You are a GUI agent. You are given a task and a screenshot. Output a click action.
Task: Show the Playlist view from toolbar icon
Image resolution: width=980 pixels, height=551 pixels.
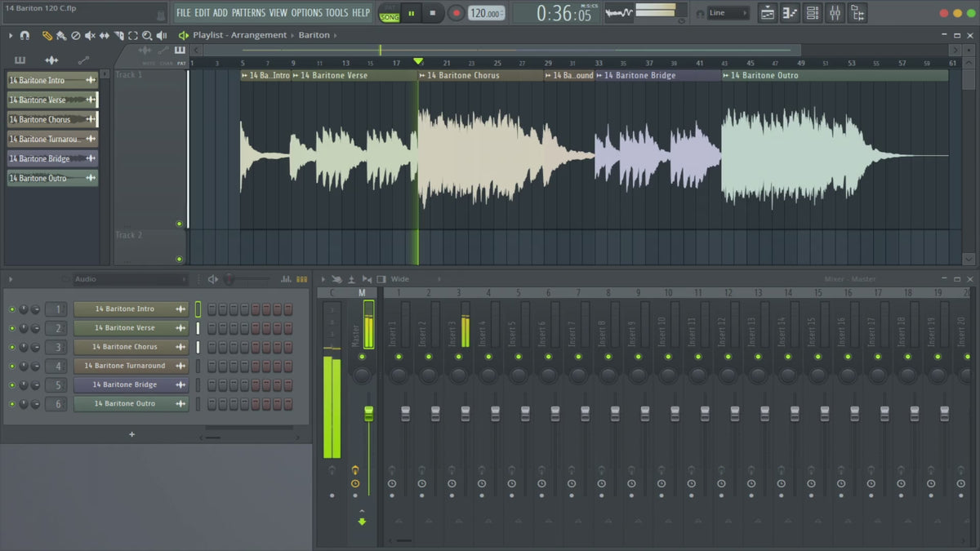pyautogui.click(x=768, y=13)
